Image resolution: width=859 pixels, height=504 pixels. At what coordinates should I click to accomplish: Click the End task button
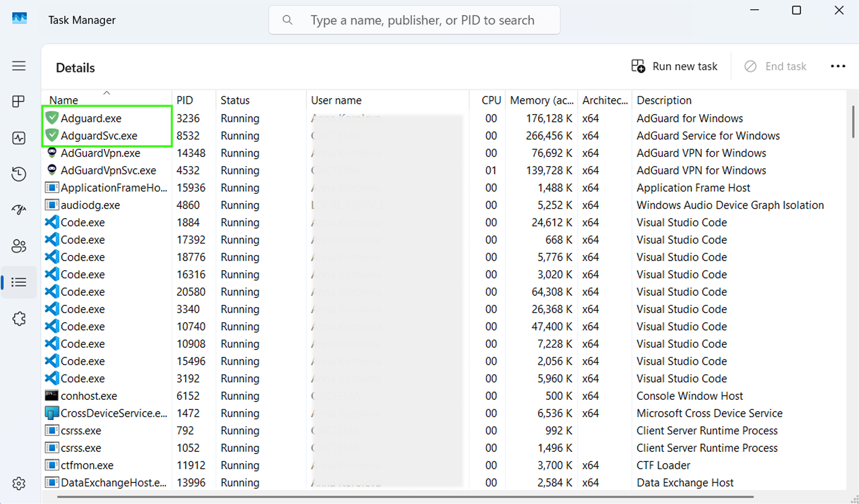[x=775, y=66]
